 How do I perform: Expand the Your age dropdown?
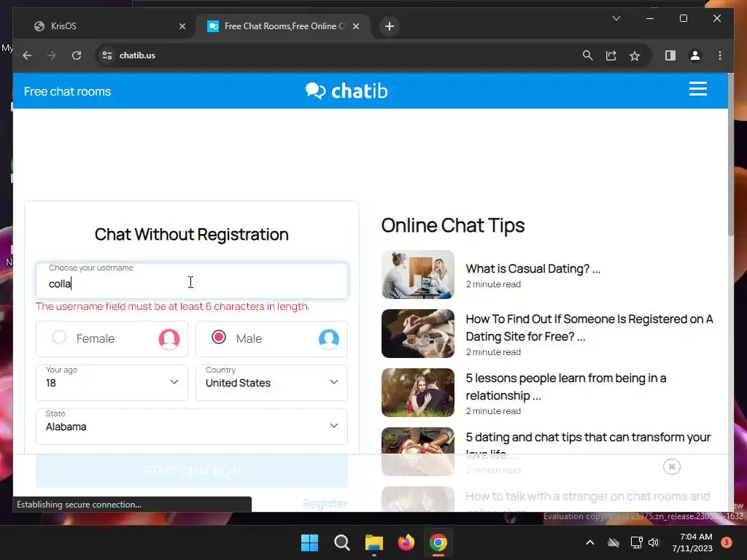(x=112, y=382)
